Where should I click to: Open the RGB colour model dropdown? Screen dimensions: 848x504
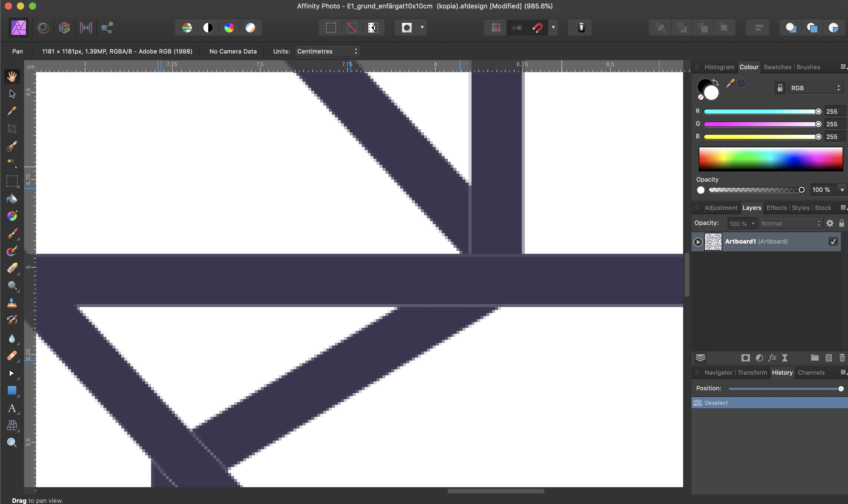coord(816,88)
